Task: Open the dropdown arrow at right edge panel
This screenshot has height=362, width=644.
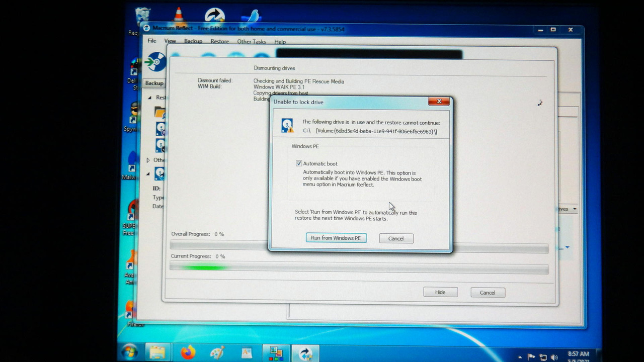Action: click(x=575, y=209)
